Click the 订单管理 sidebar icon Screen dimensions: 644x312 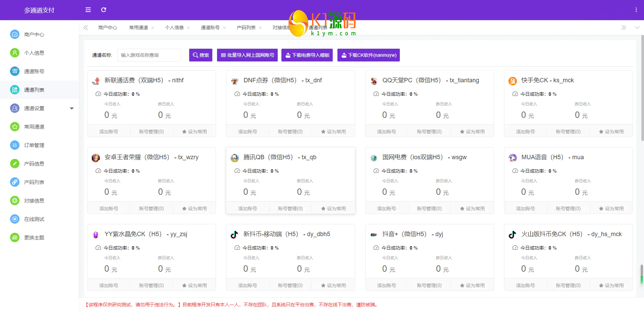pyautogui.click(x=14, y=145)
